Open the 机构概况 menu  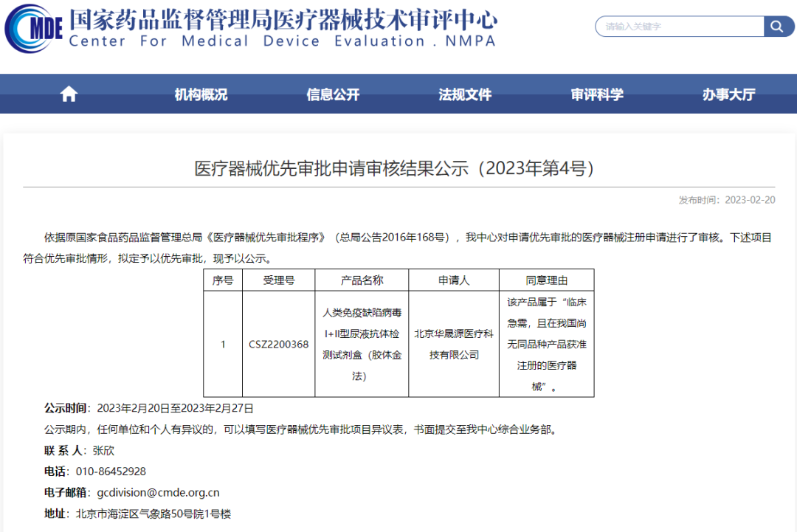pyautogui.click(x=201, y=94)
